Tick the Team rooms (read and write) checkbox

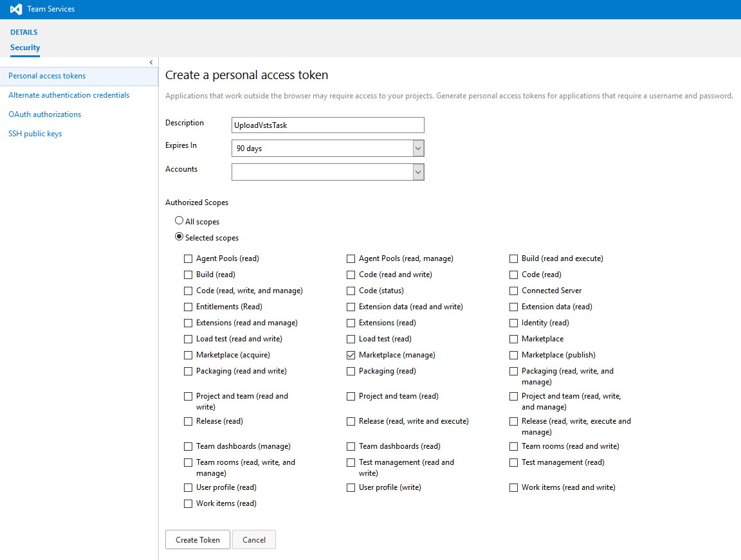tap(514, 447)
